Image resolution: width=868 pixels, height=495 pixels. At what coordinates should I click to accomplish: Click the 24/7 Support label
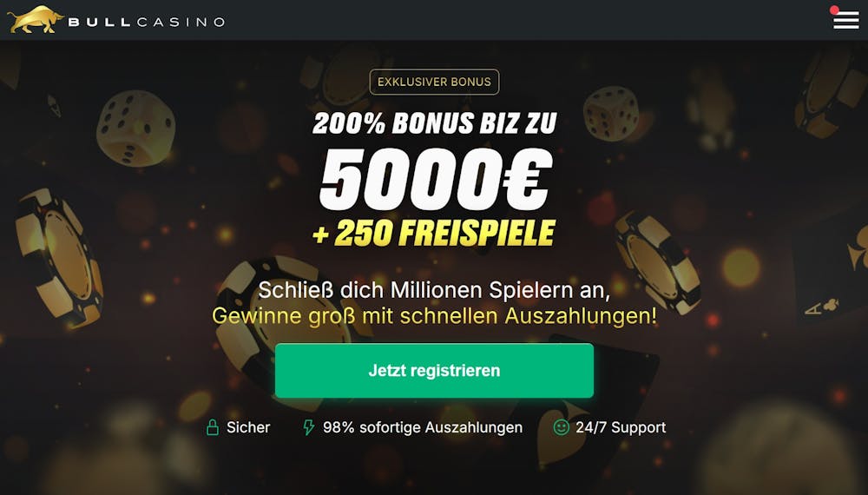click(621, 427)
